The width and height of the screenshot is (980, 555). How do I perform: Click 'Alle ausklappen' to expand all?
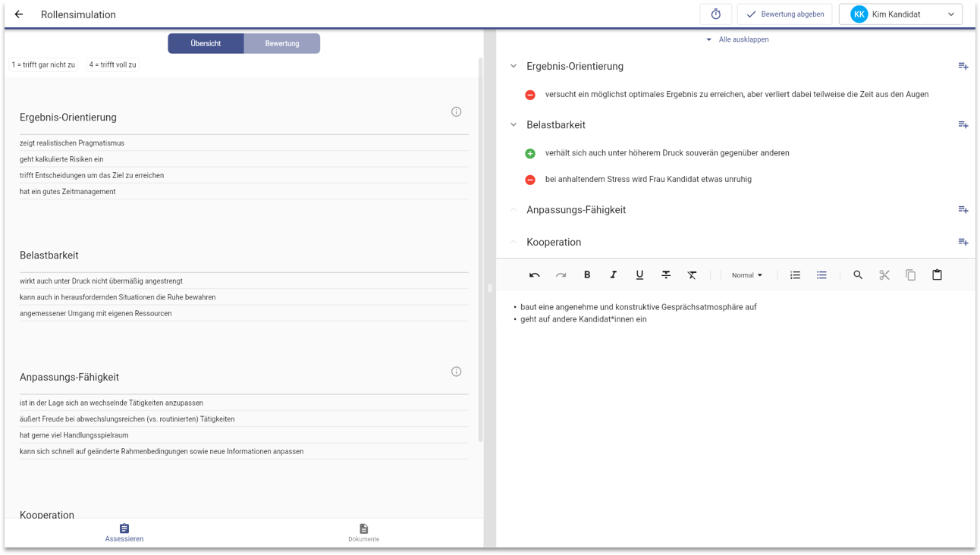tap(737, 39)
